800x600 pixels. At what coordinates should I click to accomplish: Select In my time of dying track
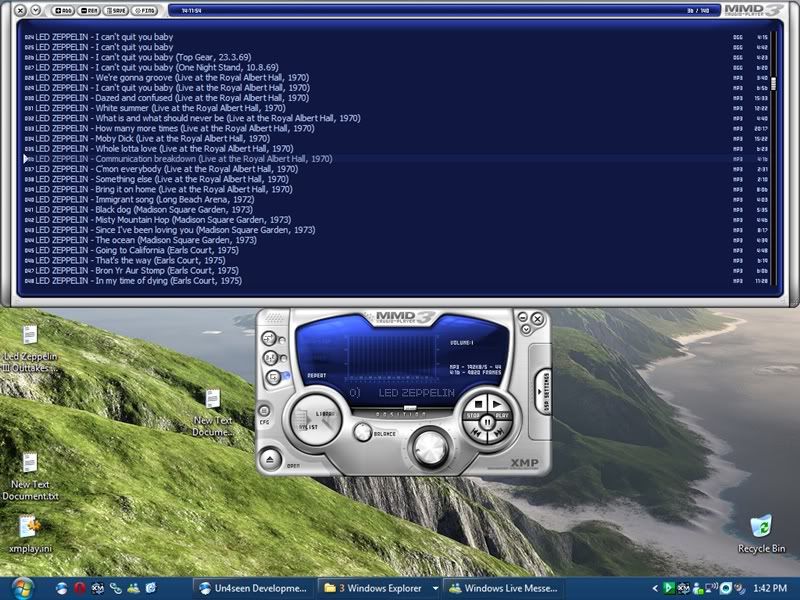(395, 281)
